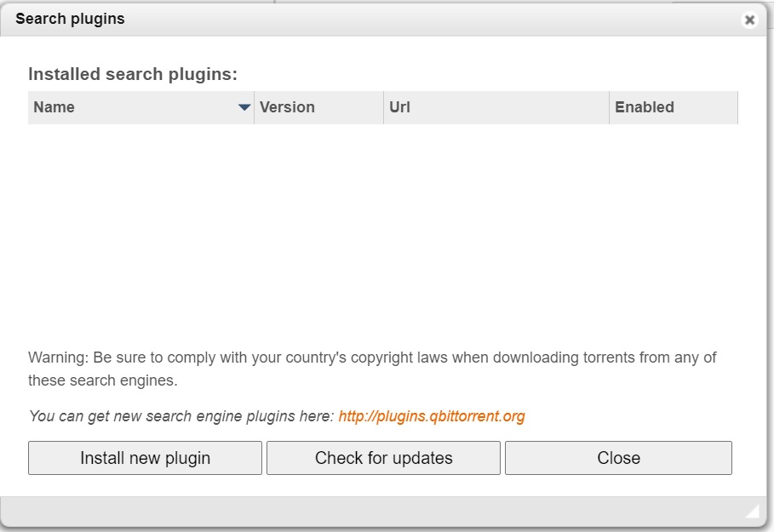
Task: Click the sort arrow in Name column
Action: pos(244,107)
